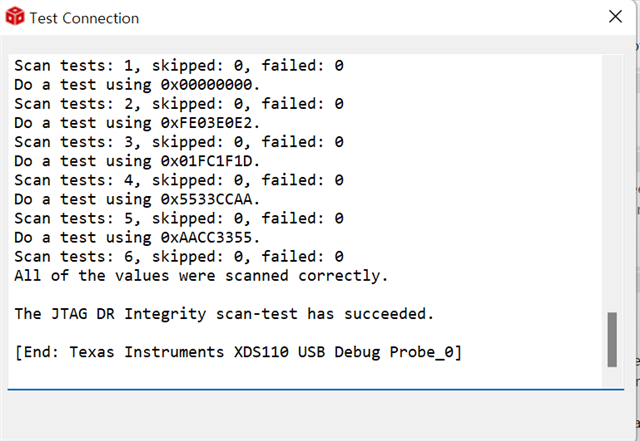This screenshot has height=441, width=640.
Task: Click the test value 0xAACC3355 line
Action: click(138, 237)
